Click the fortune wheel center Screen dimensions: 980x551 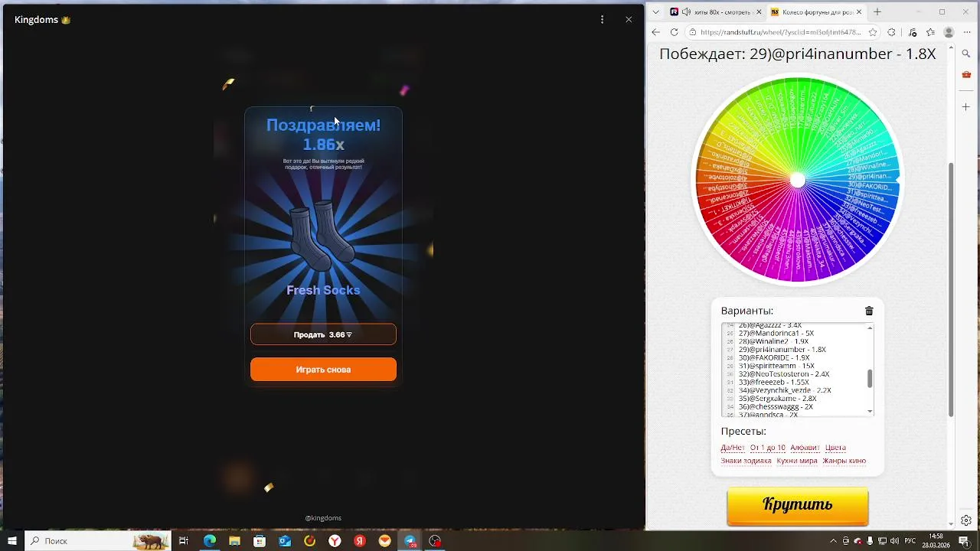click(x=798, y=180)
